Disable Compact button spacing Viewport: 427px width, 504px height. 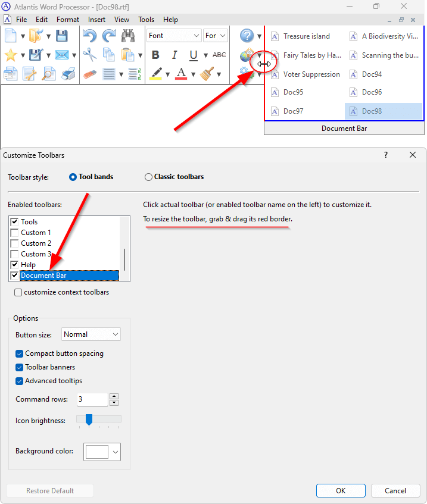pyautogui.click(x=19, y=353)
